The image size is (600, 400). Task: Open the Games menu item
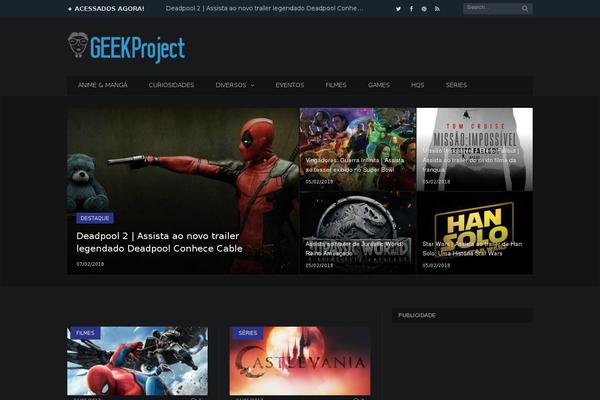[x=379, y=85]
